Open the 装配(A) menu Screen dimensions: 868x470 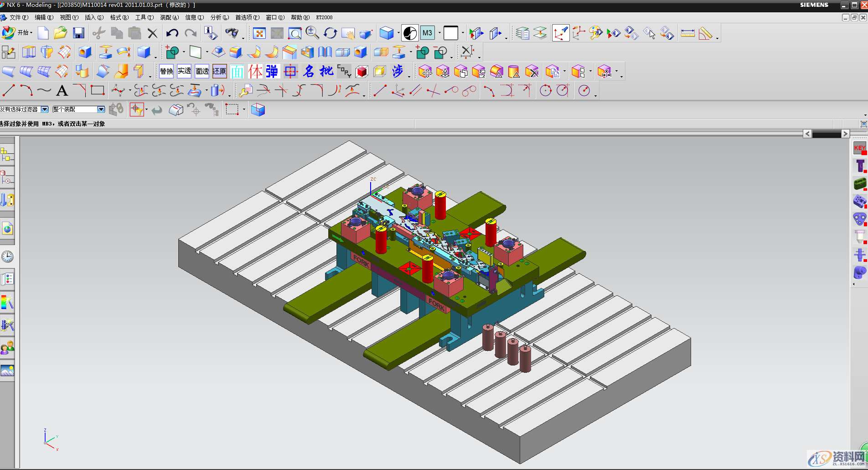click(169, 17)
